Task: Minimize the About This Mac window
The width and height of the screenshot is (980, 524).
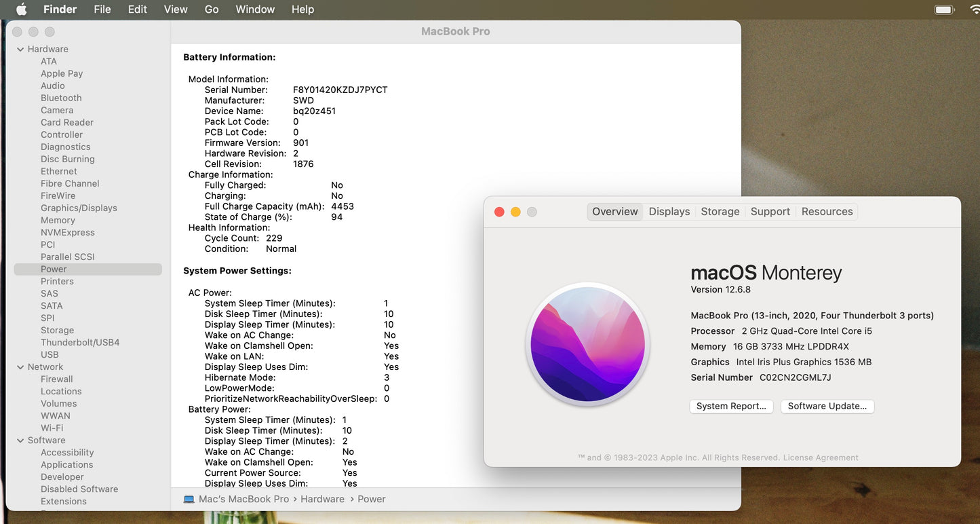Action: tap(515, 212)
